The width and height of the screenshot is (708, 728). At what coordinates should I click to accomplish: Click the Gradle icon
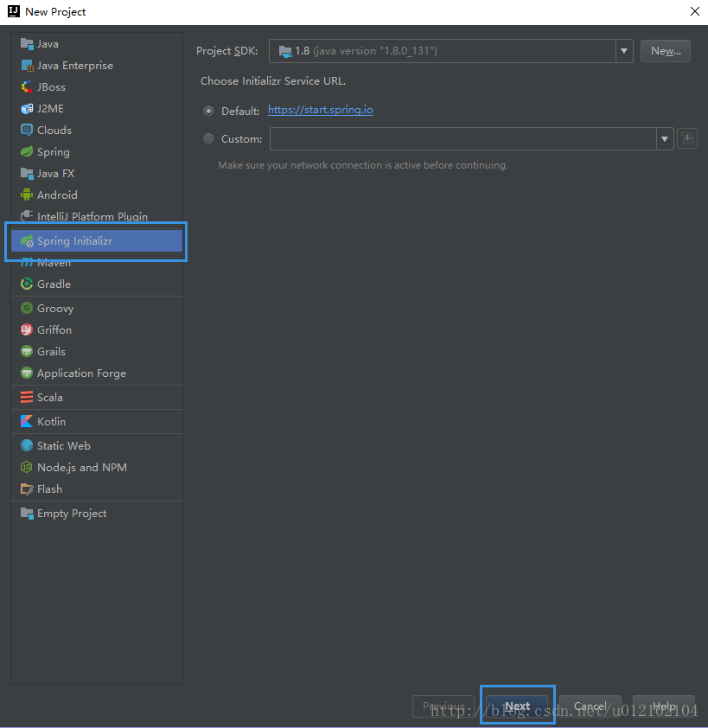pyautogui.click(x=27, y=284)
